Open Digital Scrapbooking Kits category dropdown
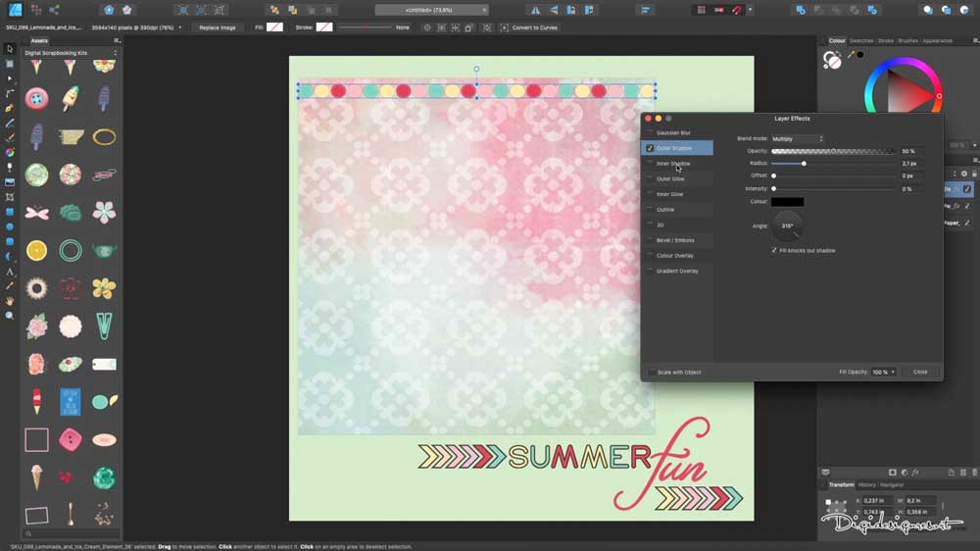The width and height of the screenshot is (980, 551). click(71, 53)
